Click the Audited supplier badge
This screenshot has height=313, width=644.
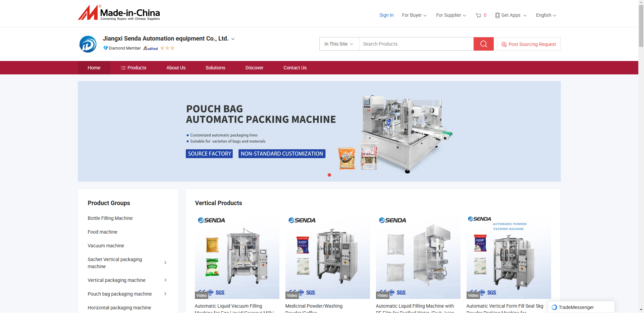click(151, 48)
